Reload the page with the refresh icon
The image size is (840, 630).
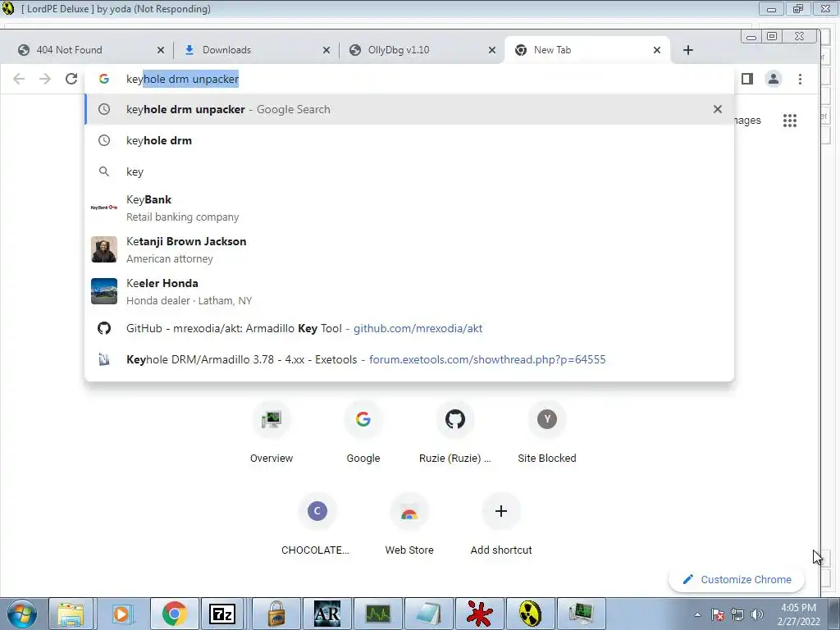pyautogui.click(x=71, y=79)
